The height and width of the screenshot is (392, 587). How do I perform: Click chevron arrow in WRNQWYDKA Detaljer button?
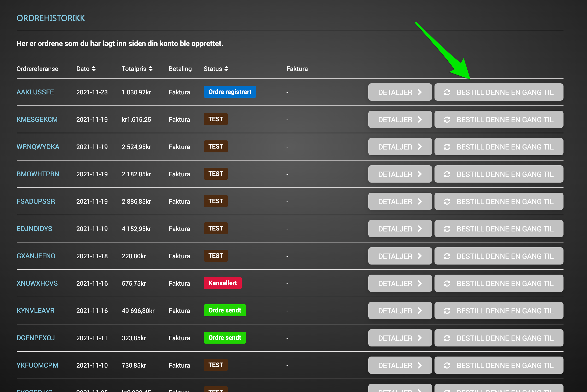tap(420, 147)
